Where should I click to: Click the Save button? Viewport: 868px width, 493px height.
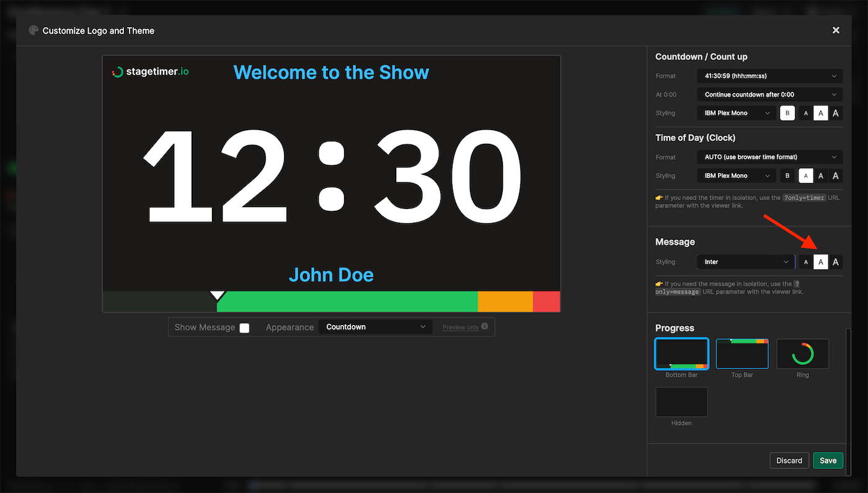click(828, 460)
